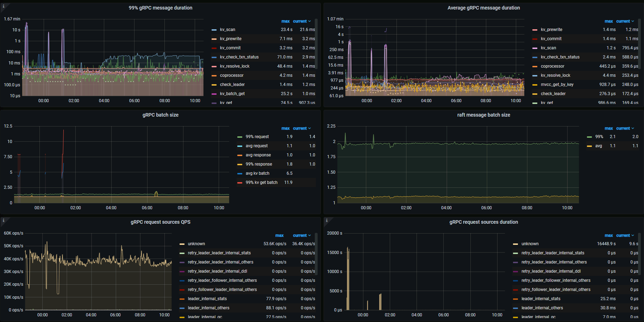The width and height of the screenshot is (644, 322).
Task: Sort by max in gRPC batch size legend
Action: click(285, 128)
